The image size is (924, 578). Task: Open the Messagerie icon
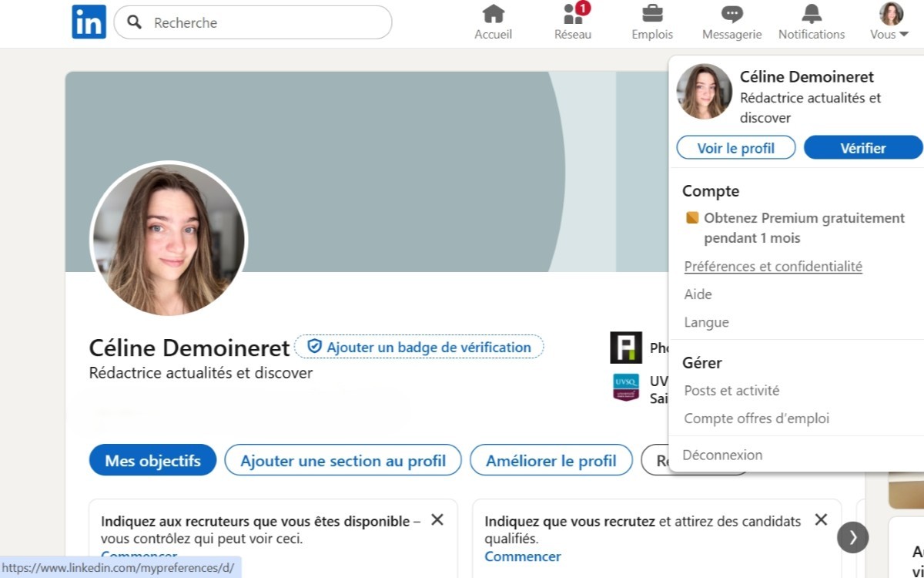tap(731, 15)
